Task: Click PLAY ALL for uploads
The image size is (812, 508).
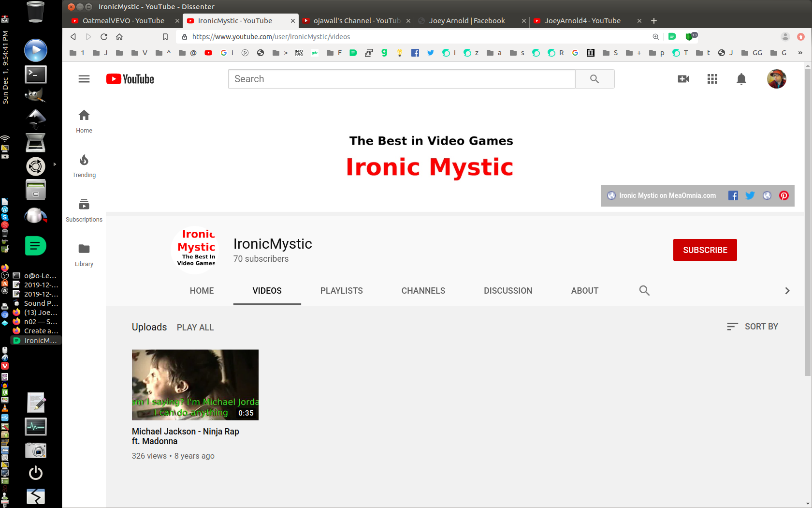Action: coord(195,328)
